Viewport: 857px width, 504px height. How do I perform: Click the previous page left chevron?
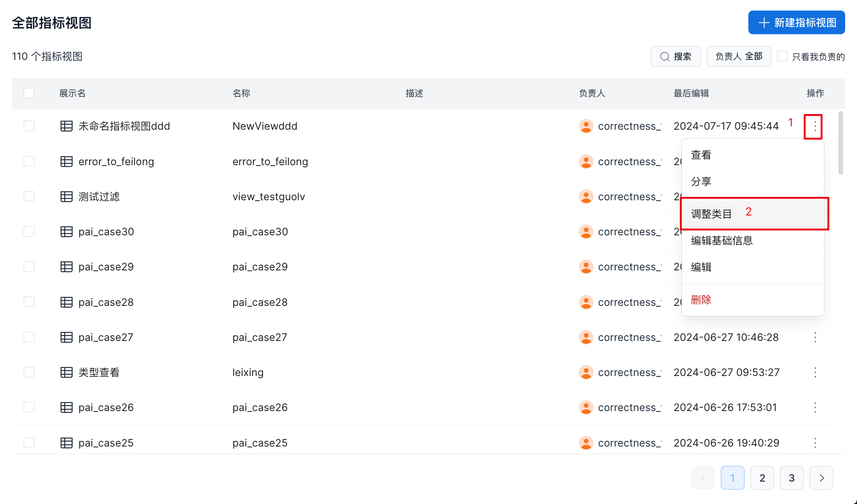703,478
